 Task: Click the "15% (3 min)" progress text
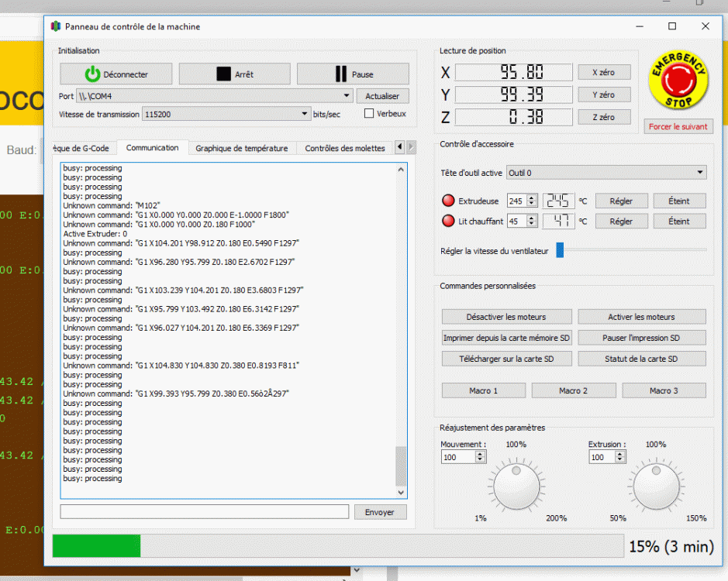tap(671, 546)
